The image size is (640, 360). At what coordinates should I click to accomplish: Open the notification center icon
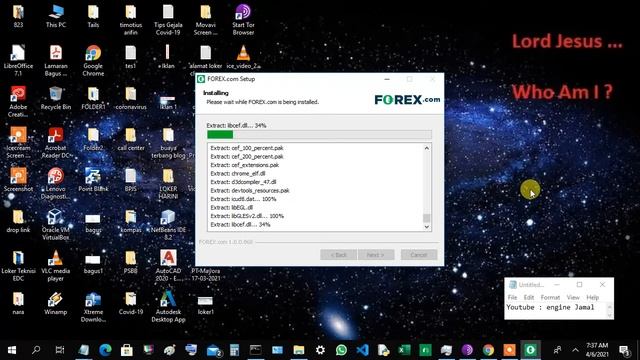(x=624, y=350)
